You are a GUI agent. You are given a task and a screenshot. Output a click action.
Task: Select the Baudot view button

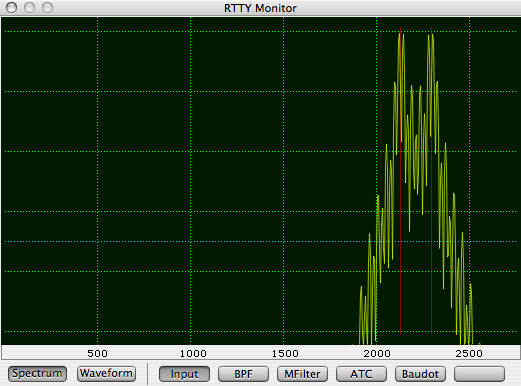[x=420, y=374]
